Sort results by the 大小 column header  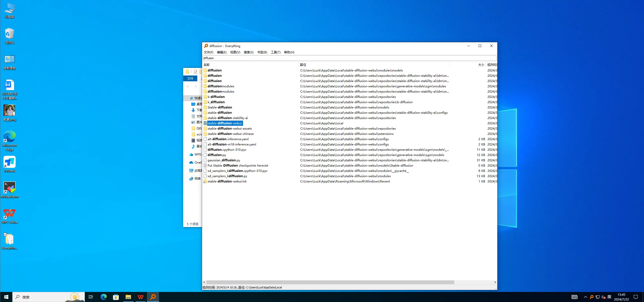[x=481, y=65]
